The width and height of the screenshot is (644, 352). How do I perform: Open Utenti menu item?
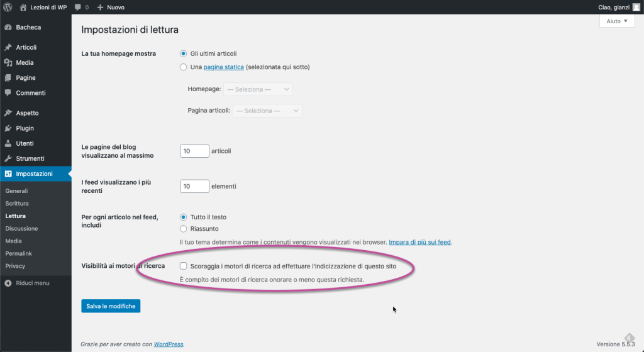click(x=25, y=143)
